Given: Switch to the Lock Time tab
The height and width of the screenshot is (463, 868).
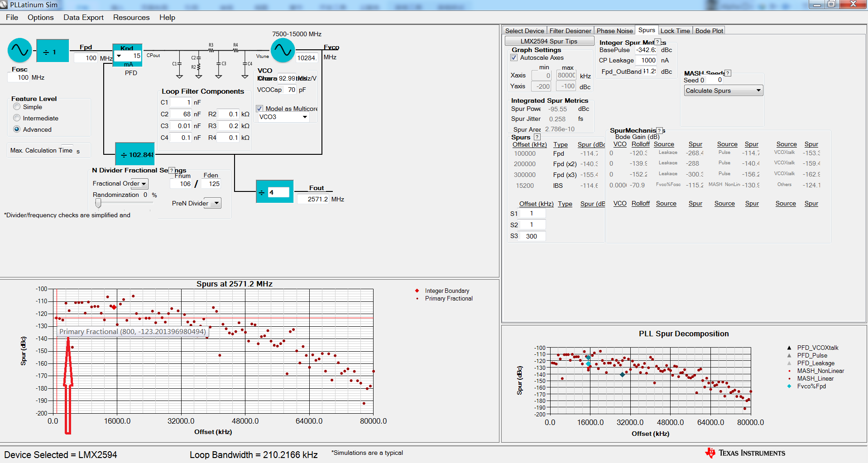Looking at the screenshot, I should click(x=675, y=31).
